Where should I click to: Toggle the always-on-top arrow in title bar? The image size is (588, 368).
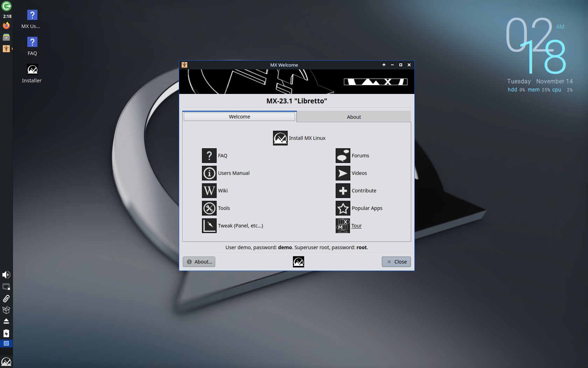tap(384, 65)
